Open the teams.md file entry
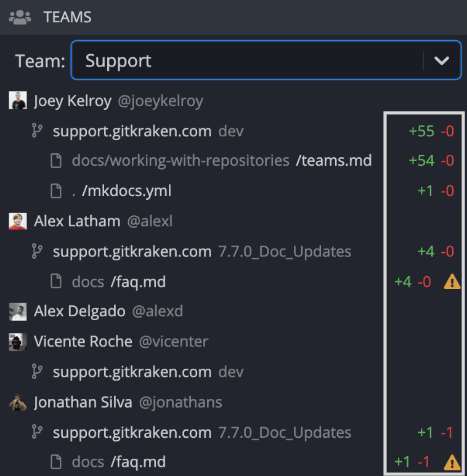467x476 pixels. coord(333,161)
